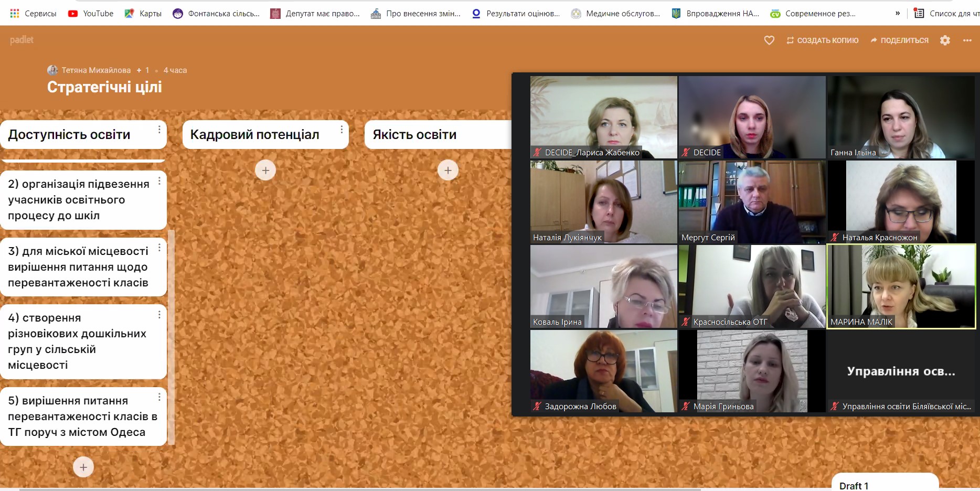Select post 5) вирішення питання перевантаженості

tap(83, 417)
